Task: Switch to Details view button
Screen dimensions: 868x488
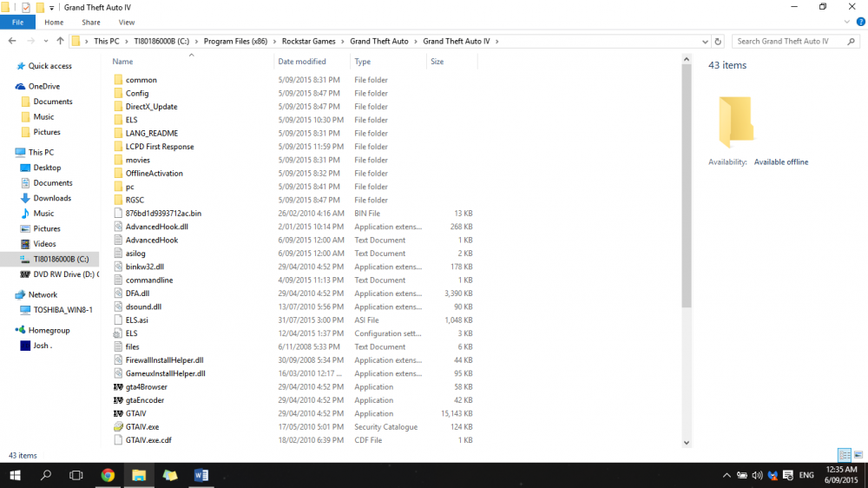Action: click(x=845, y=455)
